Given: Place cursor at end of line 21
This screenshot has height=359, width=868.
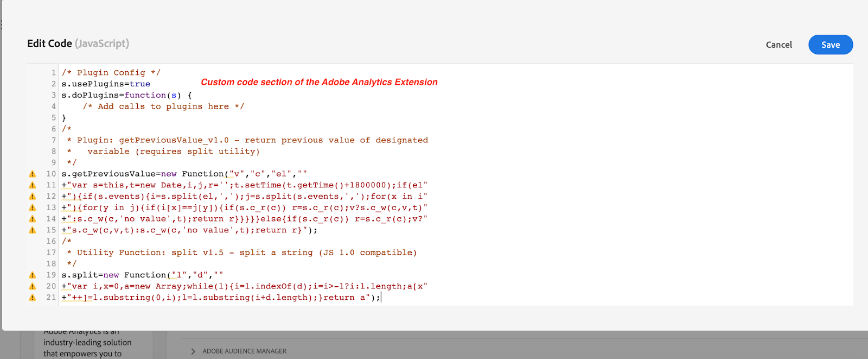Looking at the screenshot, I should pos(381,298).
